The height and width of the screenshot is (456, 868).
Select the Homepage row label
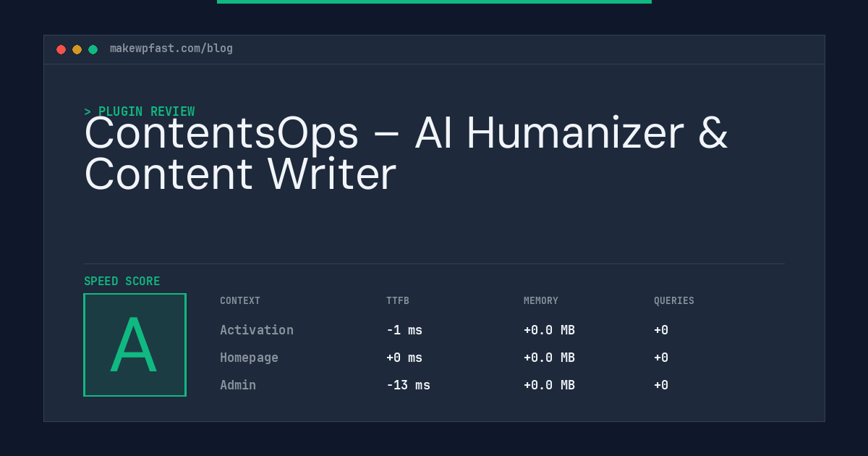click(x=249, y=358)
